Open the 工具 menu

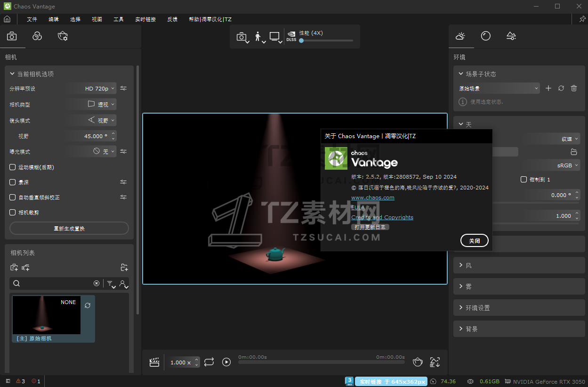tap(119, 19)
